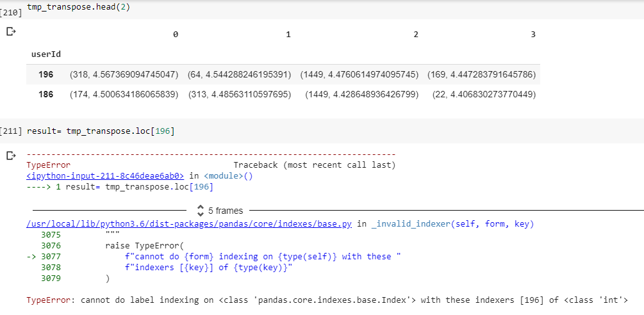The image size is (644, 315).
Task: Click traceback line number 3075
Action: tap(51, 235)
